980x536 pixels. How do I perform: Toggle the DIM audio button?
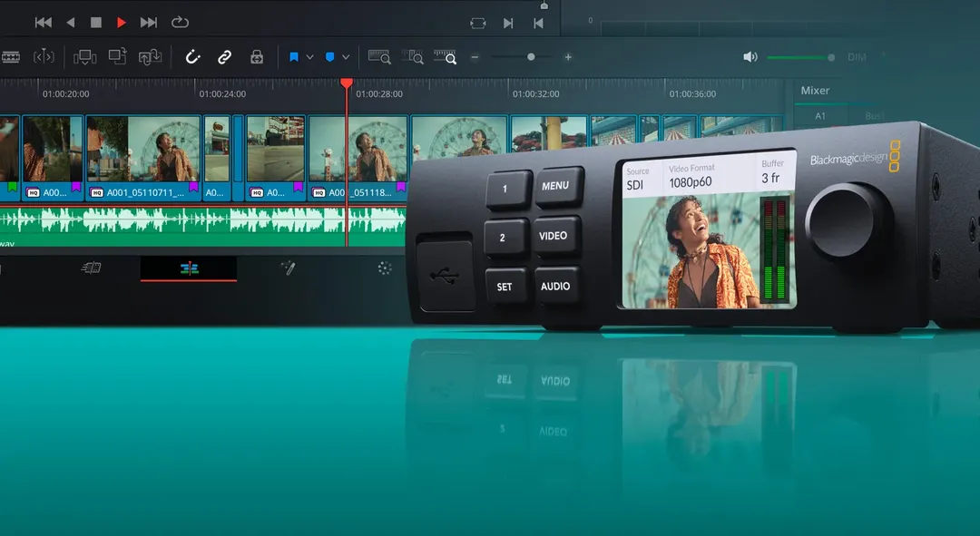(x=857, y=57)
